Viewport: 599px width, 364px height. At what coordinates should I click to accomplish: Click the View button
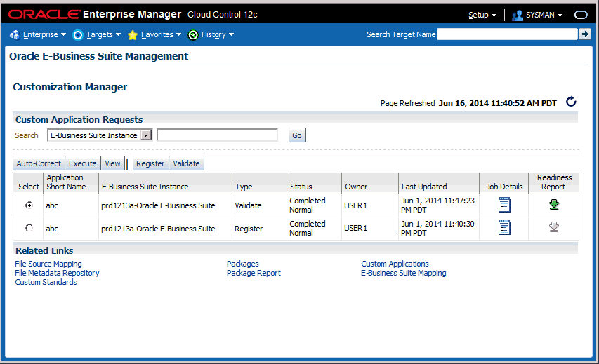pyautogui.click(x=112, y=163)
